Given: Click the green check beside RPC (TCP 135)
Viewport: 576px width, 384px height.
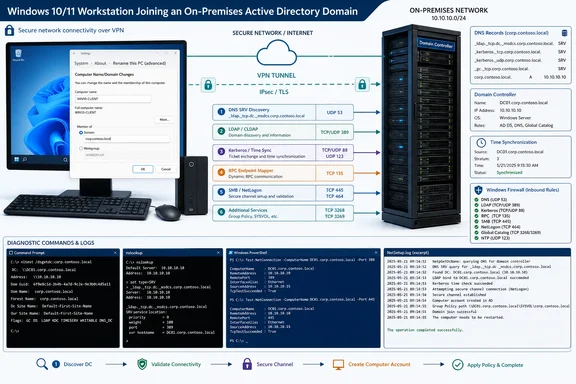Looking at the screenshot, I should tap(476, 216).
